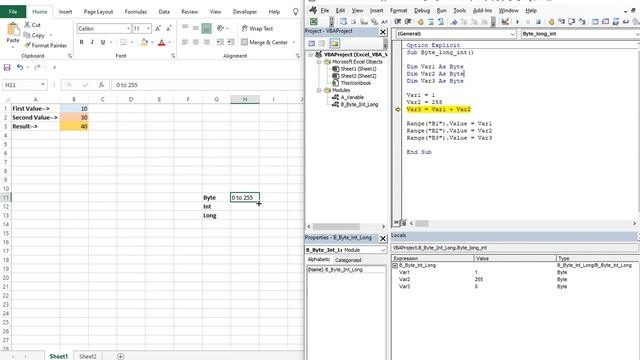Open the Debug menu in VBA editor
This screenshot has width=640, height=360.
click(x=421, y=11)
